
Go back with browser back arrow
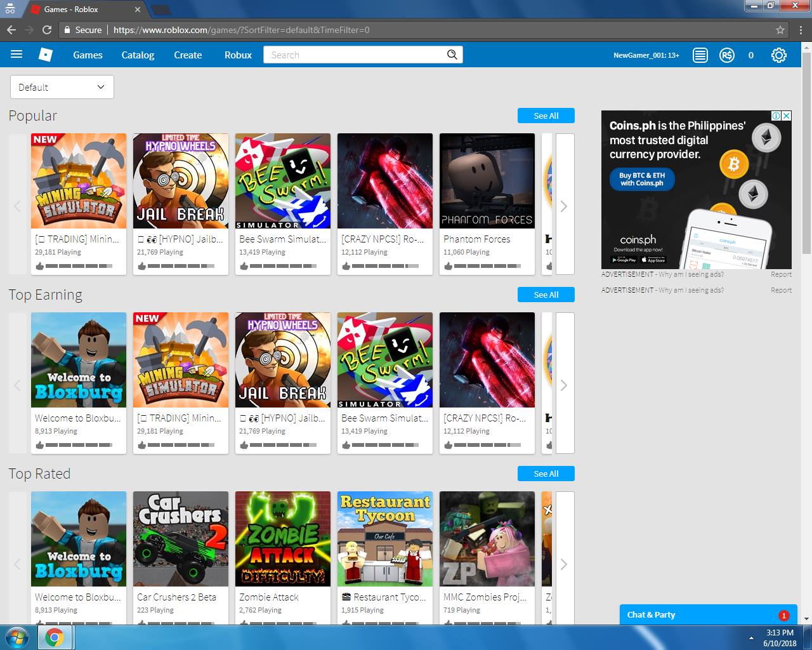pos(11,30)
